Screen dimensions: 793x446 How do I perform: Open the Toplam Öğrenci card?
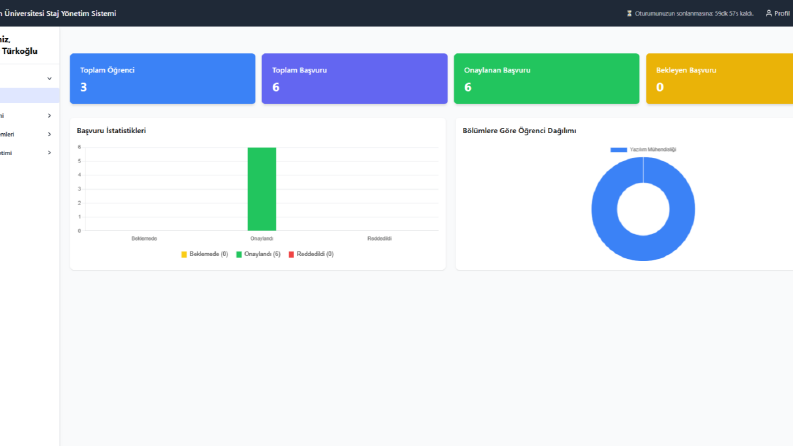(162, 78)
